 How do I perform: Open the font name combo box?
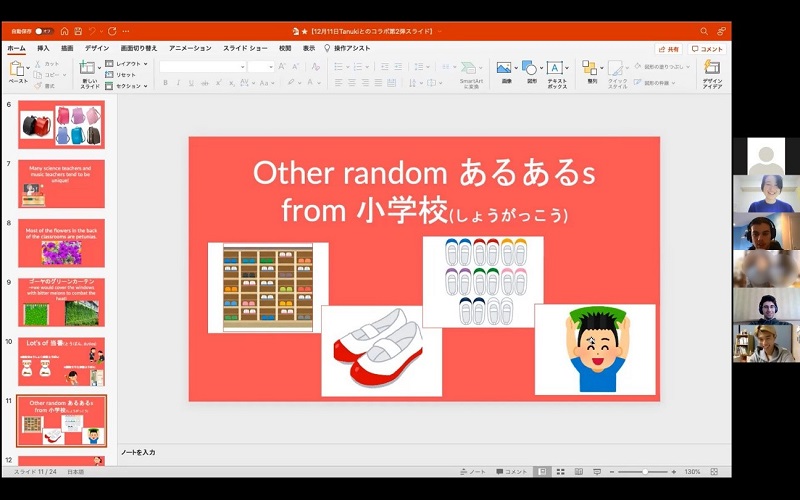[x=202, y=66]
